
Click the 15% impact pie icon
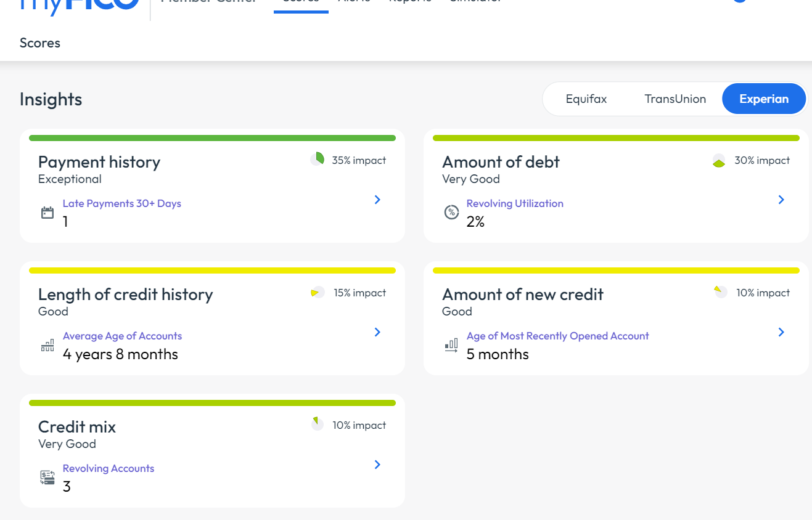318,293
